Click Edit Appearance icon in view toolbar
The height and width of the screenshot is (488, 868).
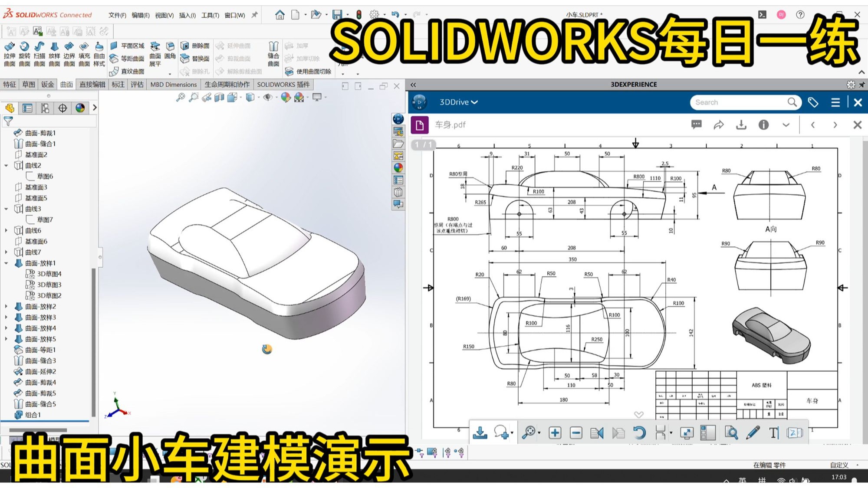click(x=285, y=98)
